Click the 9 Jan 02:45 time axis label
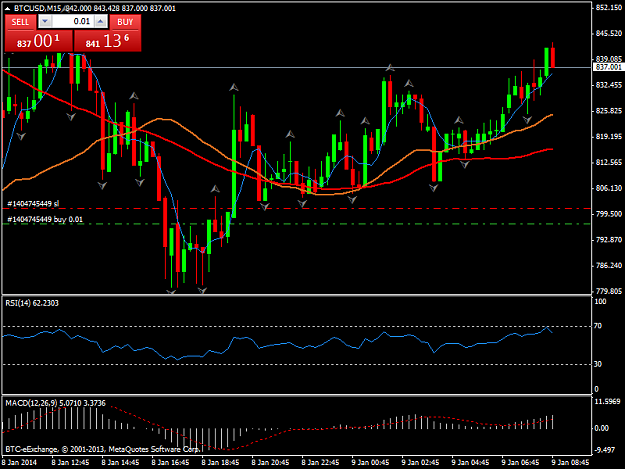This screenshot has height=469, width=625. click(421, 463)
